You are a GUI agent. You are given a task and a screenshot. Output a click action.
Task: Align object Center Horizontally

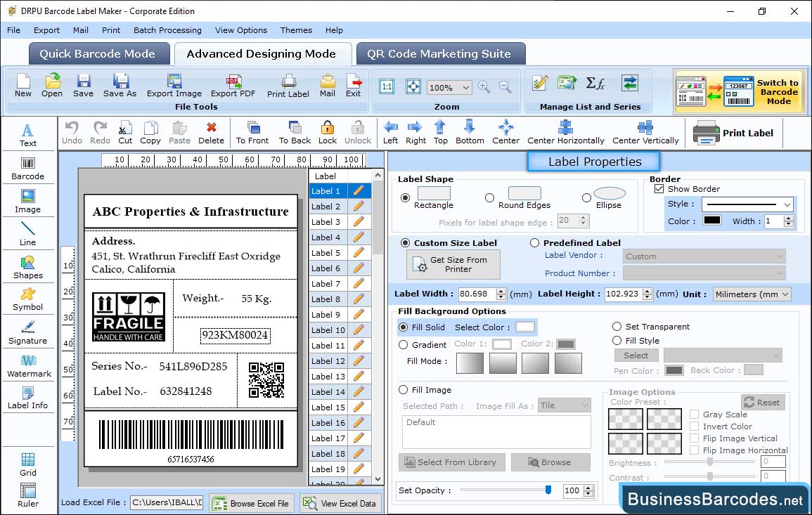[x=565, y=133]
